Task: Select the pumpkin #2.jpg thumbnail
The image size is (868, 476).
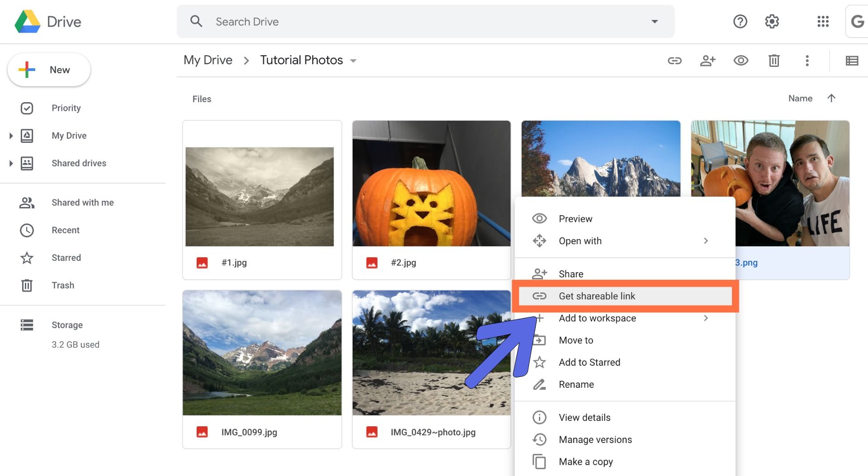Action: [x=431, y=184]
